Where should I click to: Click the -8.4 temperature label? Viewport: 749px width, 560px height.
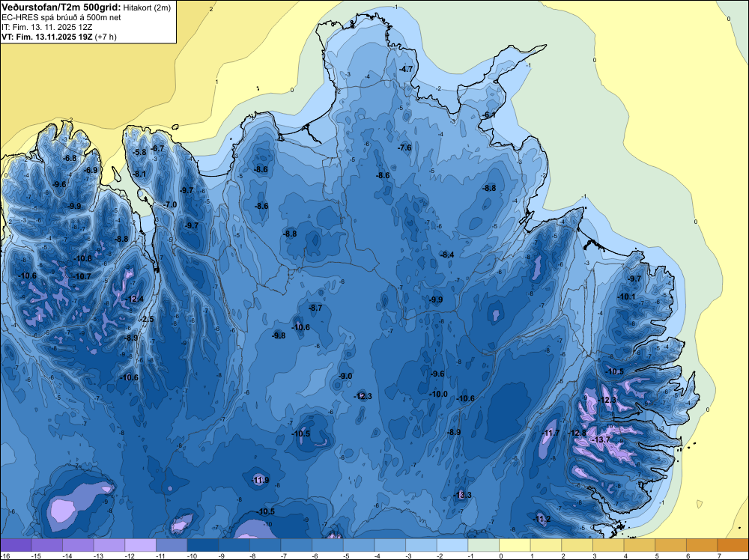tap(447, 255)
